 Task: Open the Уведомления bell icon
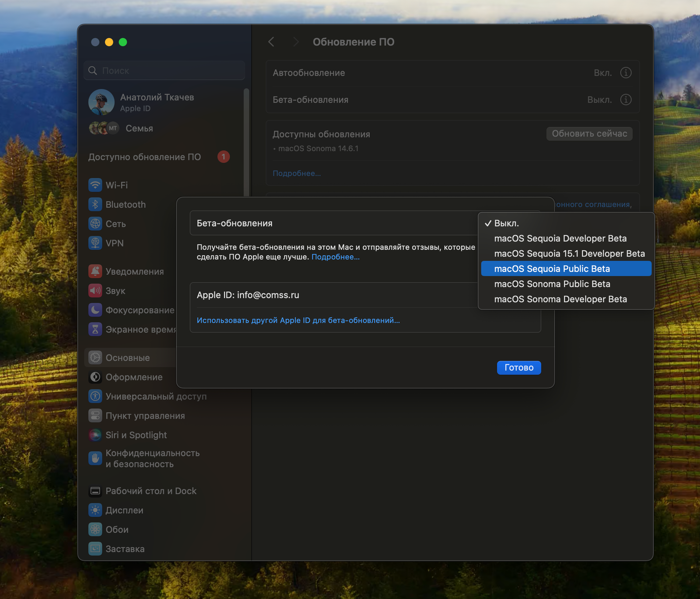95,272
